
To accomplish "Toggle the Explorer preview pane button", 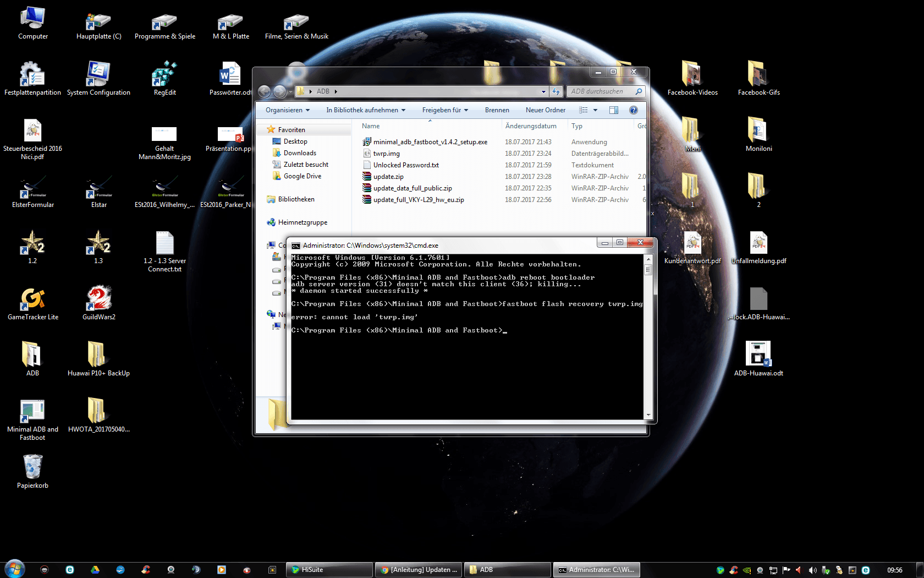I will (x=614, y=110).
